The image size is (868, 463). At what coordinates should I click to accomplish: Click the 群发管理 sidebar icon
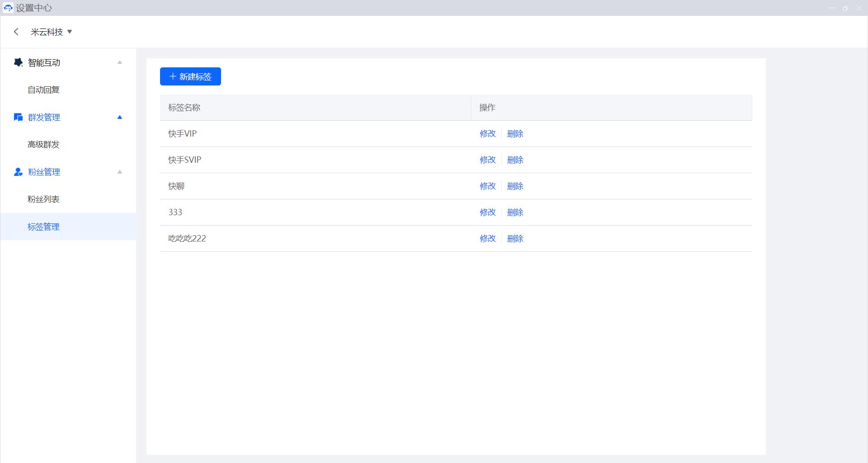coord(18,117)
